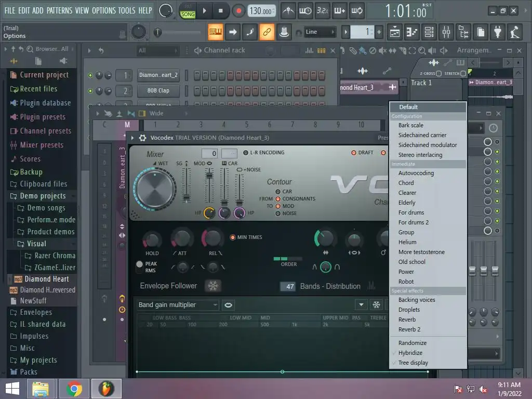
Task: Increment pattern number with plus button
Action: (x=379, y=32)
